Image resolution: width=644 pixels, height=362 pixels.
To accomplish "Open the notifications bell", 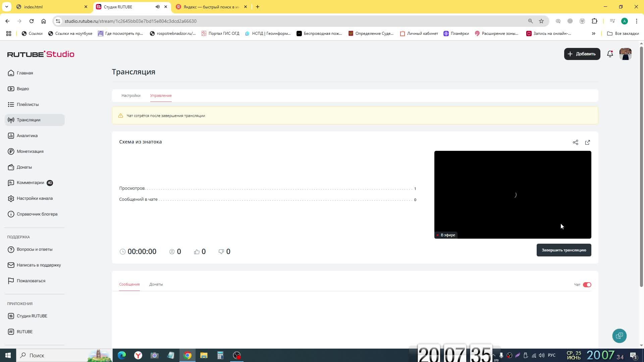I will pyautogui.click(x=610, y=54).
